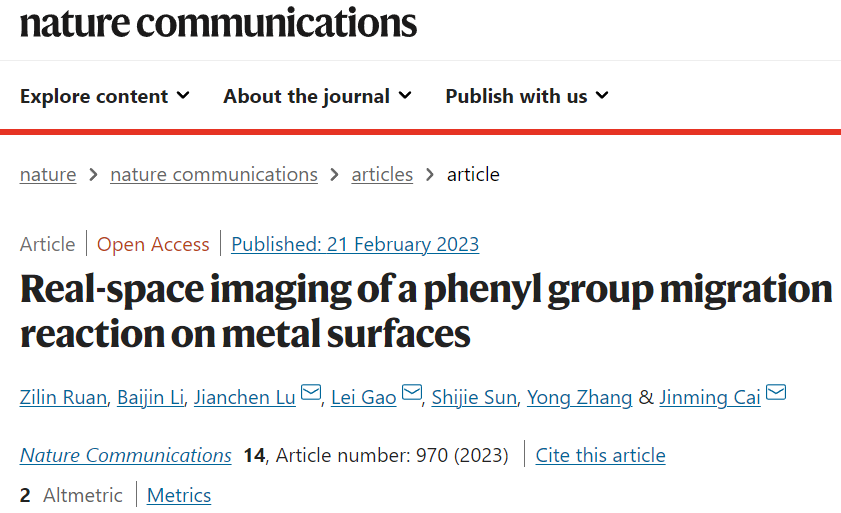Open nature communications breadcrumb link
The image size is (841, 513).
pyautogui.click(x=214, y=174)
